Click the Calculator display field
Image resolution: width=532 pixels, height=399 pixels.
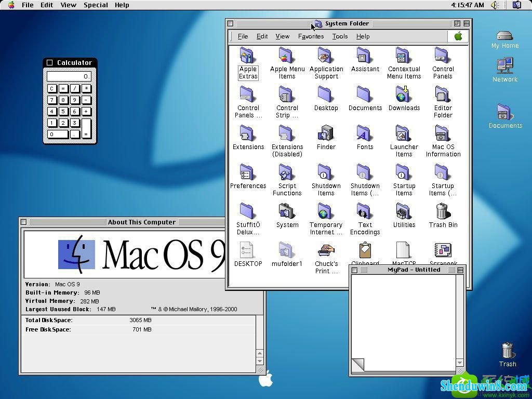click(69, 76)
